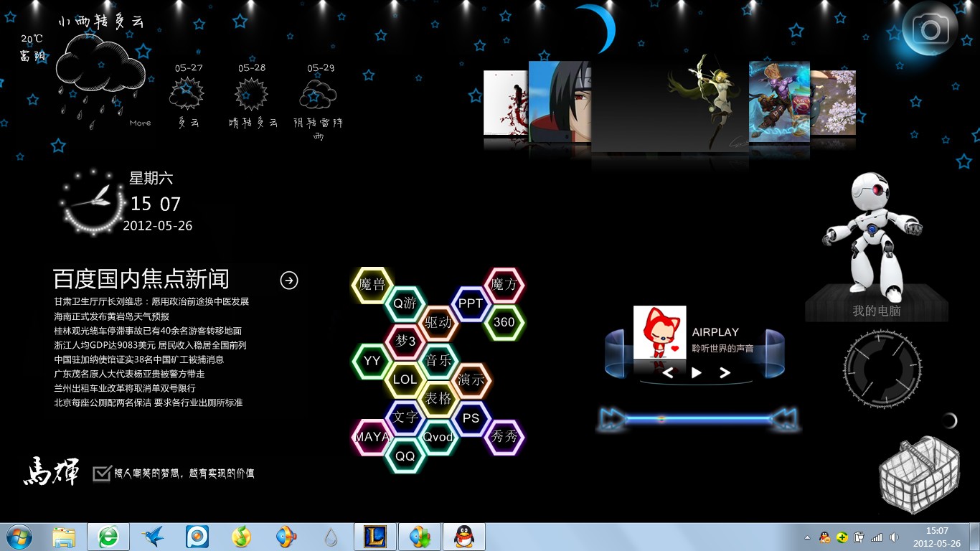Viewport: 980px width, 551px height.
Task: Launch the LOL hexagon shortcut
Action: click(x=405, y=380)
